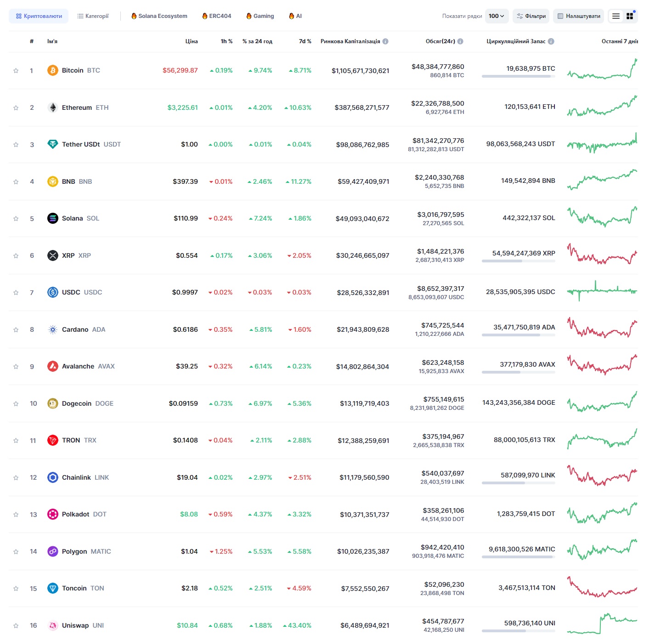Sort by Ринкова Капіталізація header
672x641 pixels.
(x=350, y=41)
